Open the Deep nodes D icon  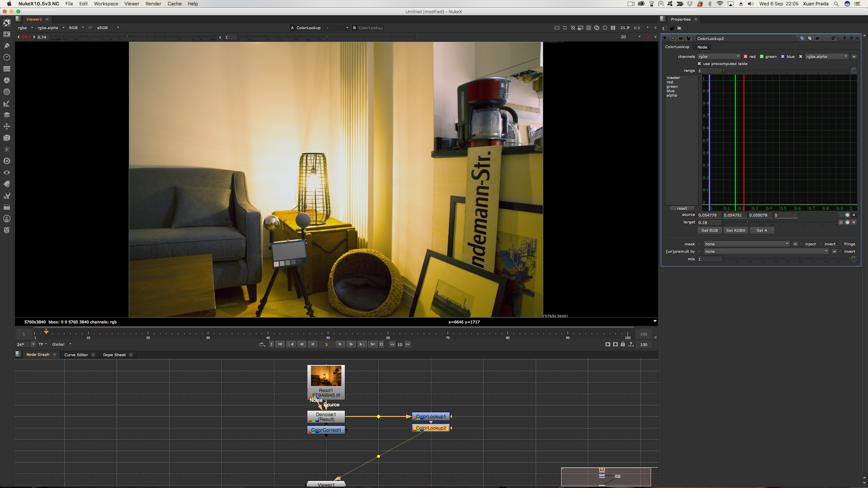coord(7,161)
